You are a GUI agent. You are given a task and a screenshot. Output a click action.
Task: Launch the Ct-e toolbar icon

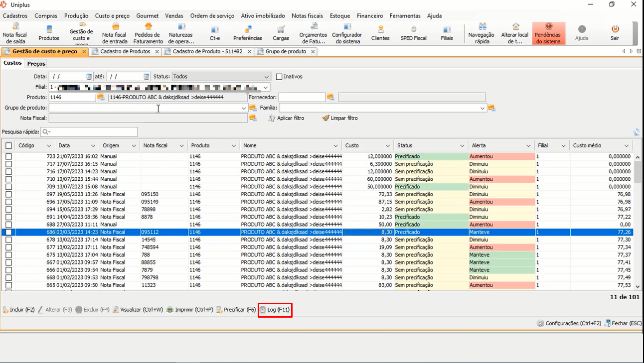(215, 33)
